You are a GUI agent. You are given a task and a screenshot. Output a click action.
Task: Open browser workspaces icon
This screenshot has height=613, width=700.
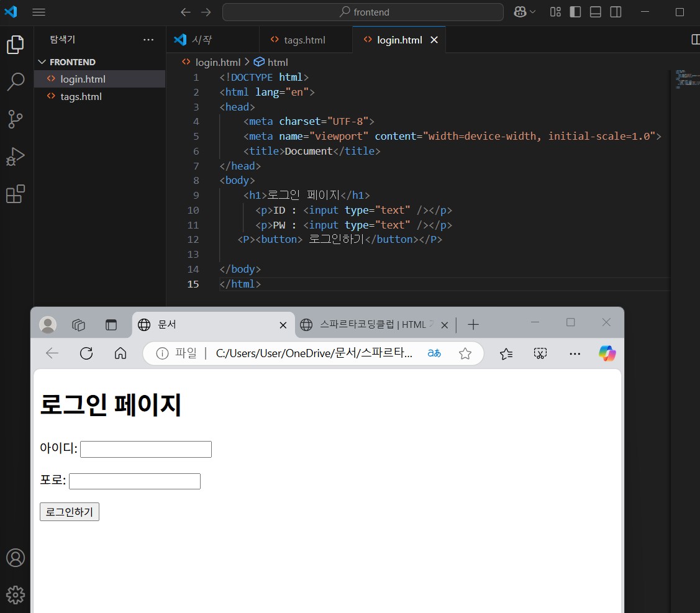click(78, 325)
